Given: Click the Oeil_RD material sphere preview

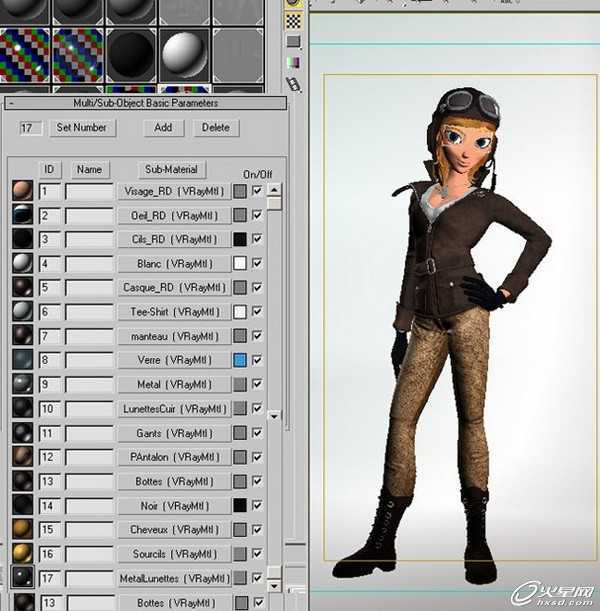Looking at the screenshot, I should (x=23, y=215).
